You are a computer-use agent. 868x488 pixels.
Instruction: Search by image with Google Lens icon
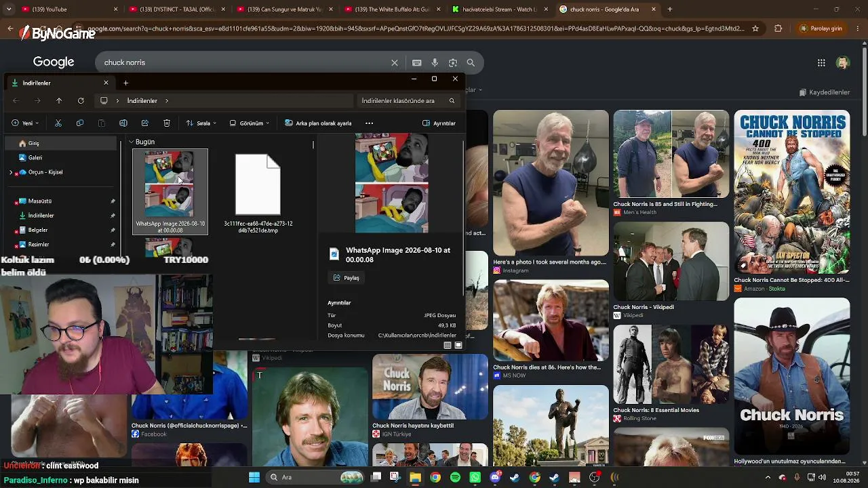pyautogui.click(x=453, y=62)
